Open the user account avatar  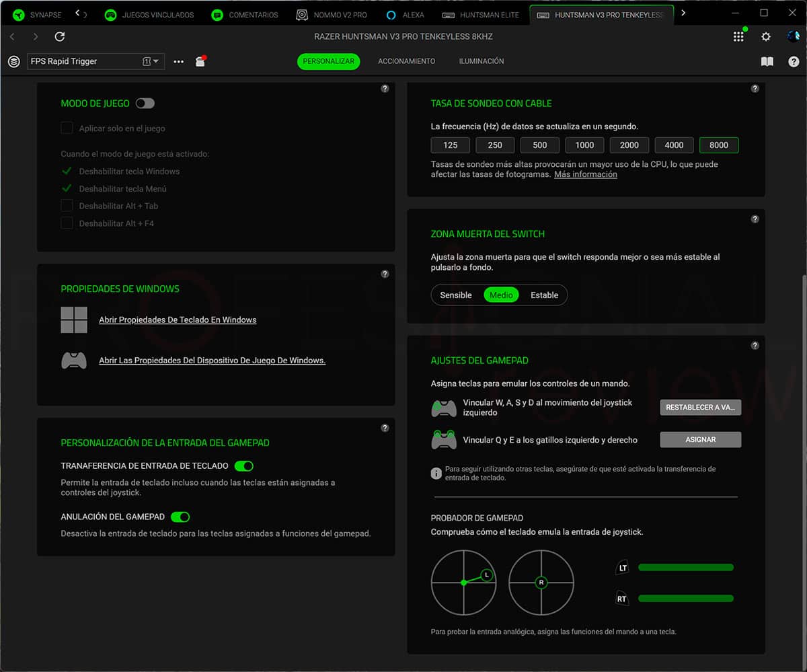tap(794, 36)
